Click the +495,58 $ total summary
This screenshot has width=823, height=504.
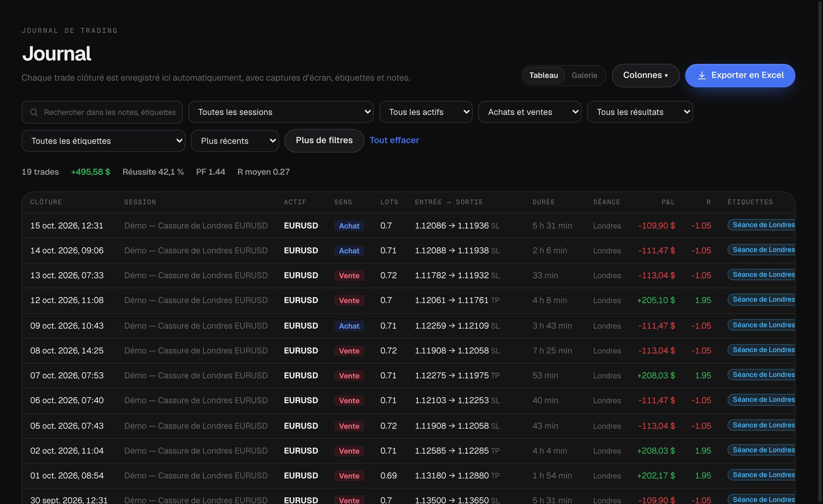coord(91,172)
